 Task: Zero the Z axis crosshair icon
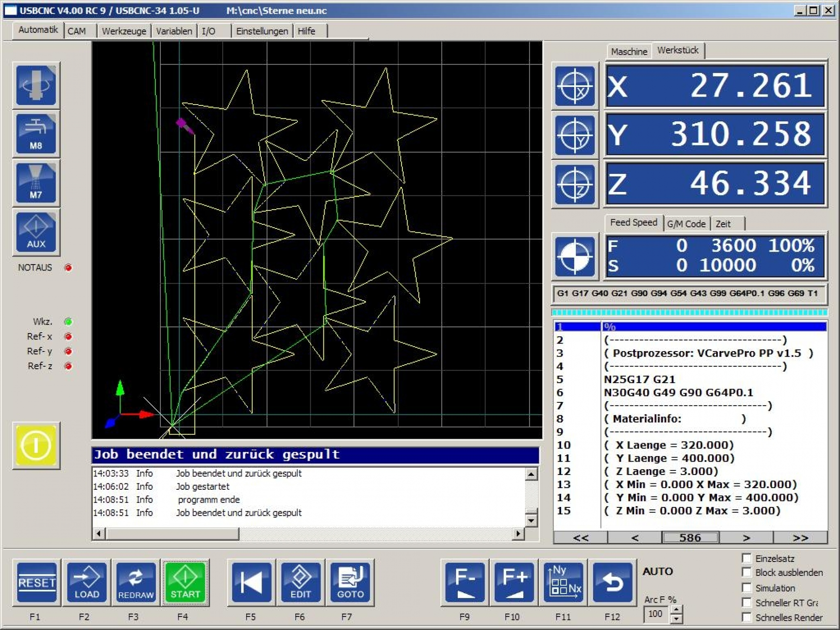(575, 184)
